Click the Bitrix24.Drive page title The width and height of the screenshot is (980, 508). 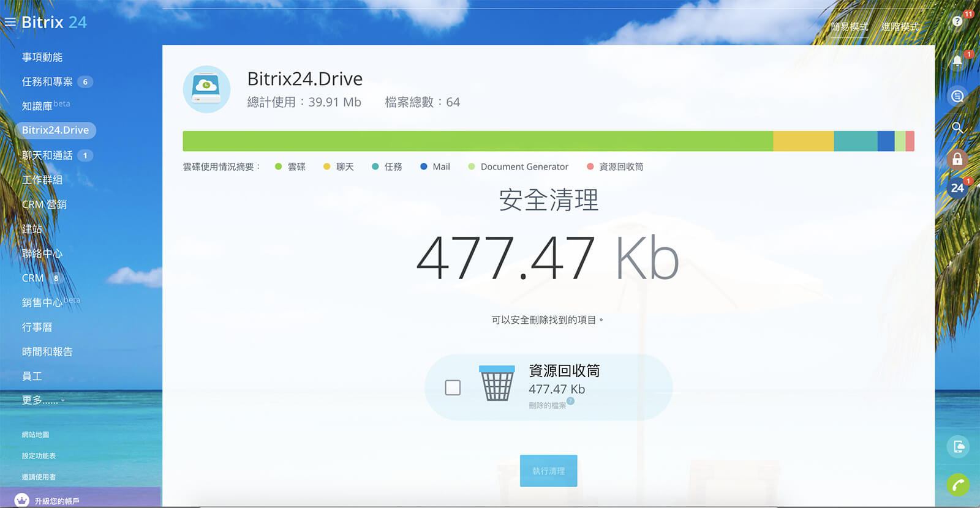(305, 79)
